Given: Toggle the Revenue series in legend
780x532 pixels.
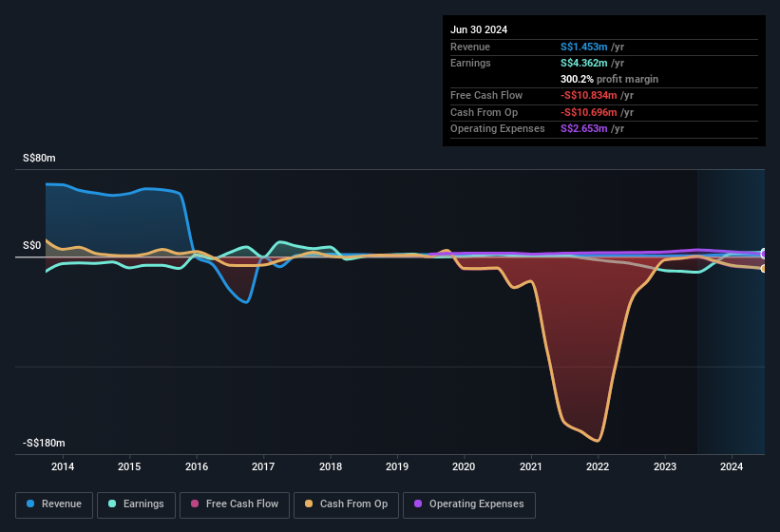Looking at the screenshot, I should pos(54,505).
